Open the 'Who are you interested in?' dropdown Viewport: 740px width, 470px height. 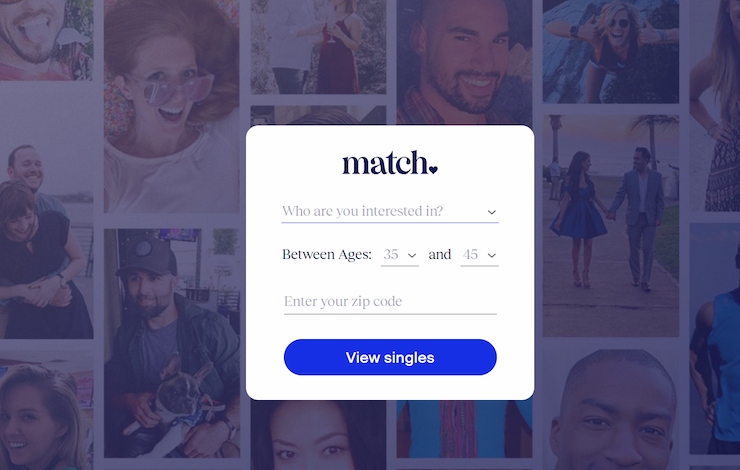[x=390, y=211]
